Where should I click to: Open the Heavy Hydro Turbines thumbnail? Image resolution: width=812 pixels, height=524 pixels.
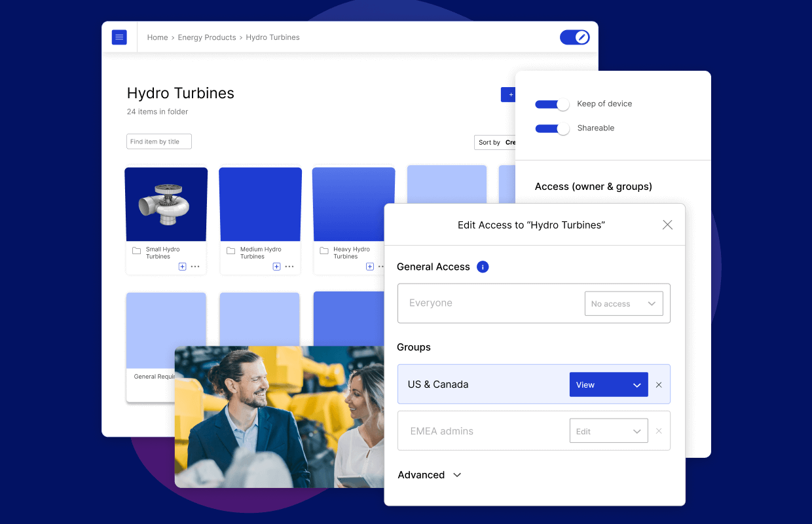(354, 204)
